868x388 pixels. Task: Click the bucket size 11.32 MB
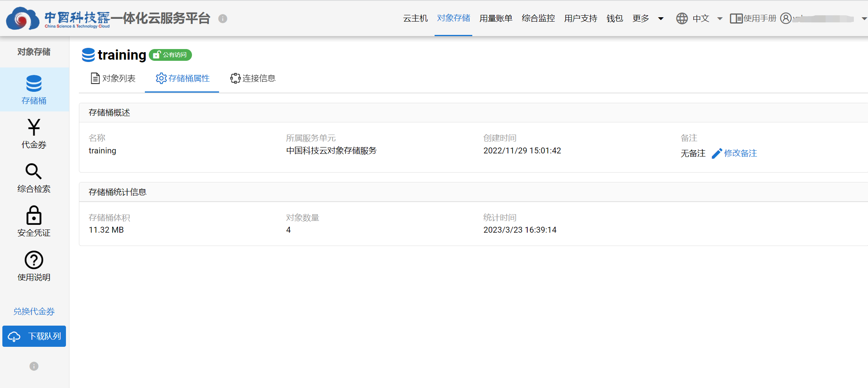pos(106,230)
